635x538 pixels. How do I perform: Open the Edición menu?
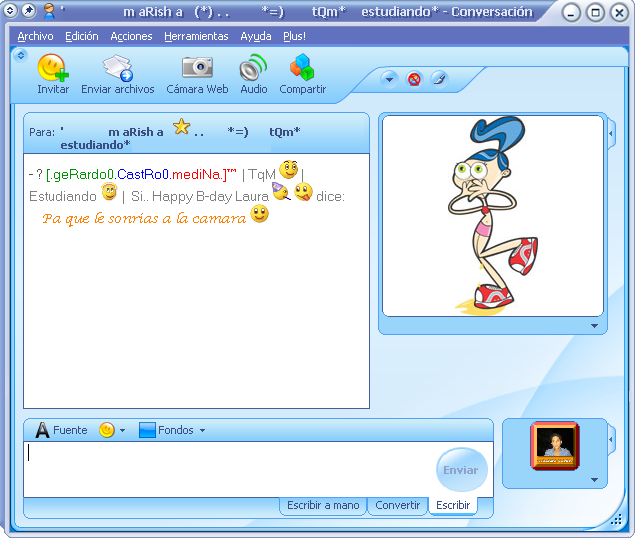(x=81, y=36)
